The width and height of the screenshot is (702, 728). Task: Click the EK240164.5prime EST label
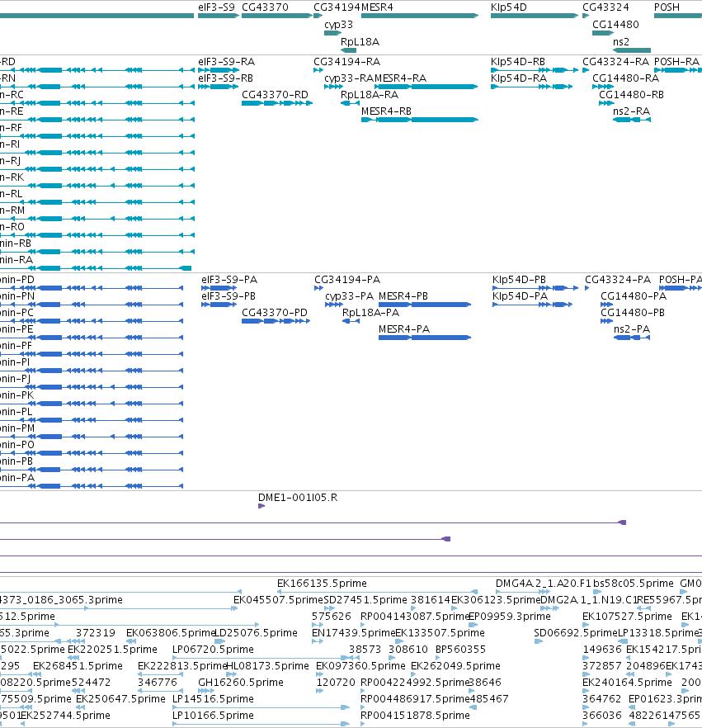coord(627,683)
